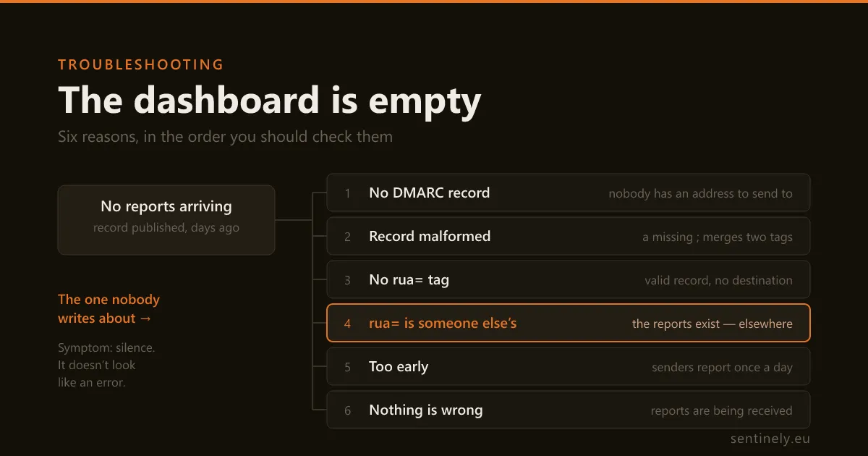
Task: Click number 6 beside 'Nothing is wrong'
Action: point(347,410)
